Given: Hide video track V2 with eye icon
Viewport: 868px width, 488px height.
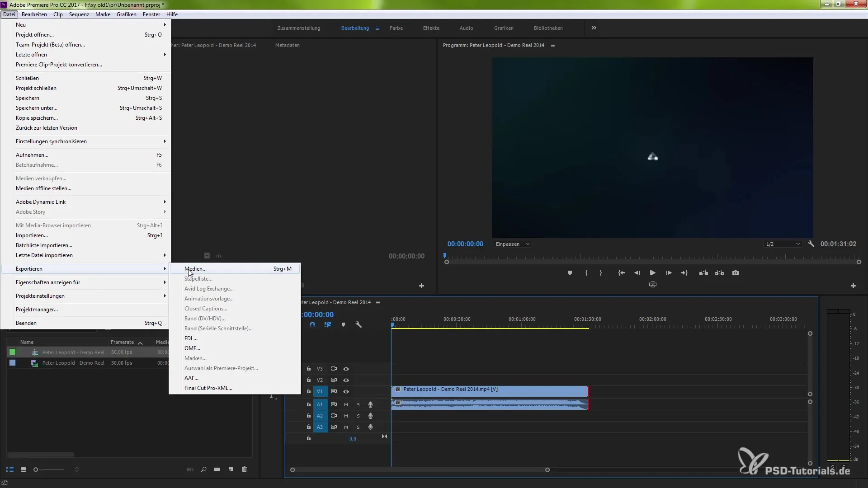Looking at the screenshot, I should click(x=346, y=380).
